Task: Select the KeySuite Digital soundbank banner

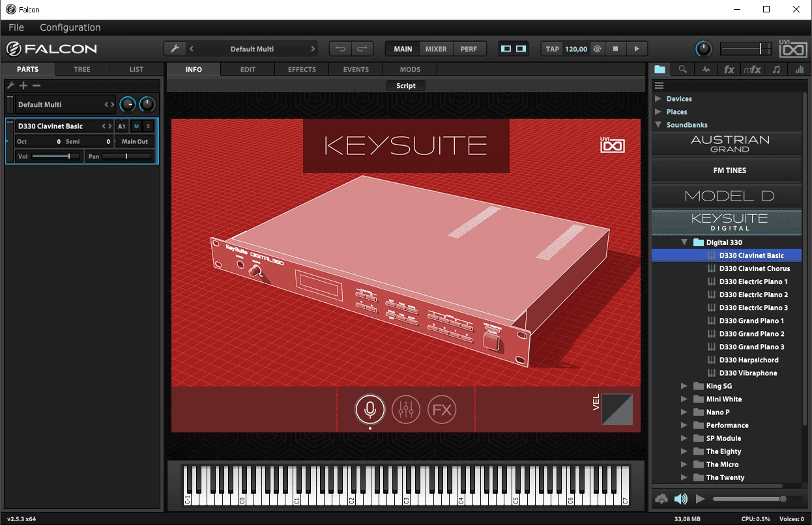Action: tap(727, 222)
